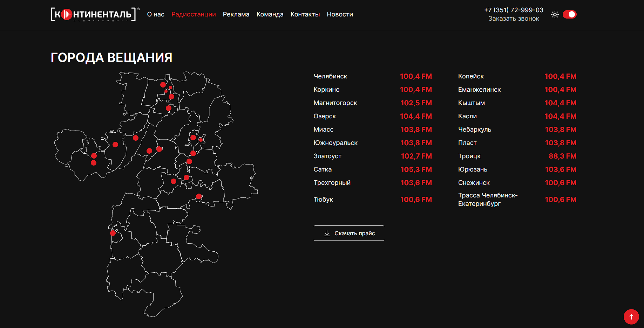Viewport: 644px width, 328px height.
Task: Open the Команда section
Action: click(270, 14)
